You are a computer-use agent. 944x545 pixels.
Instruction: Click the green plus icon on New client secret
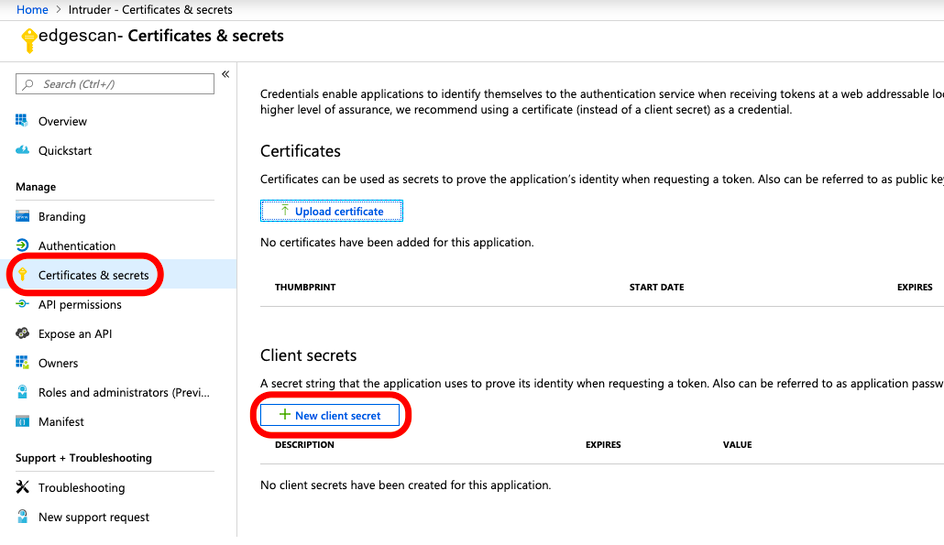tap(285, 414)
